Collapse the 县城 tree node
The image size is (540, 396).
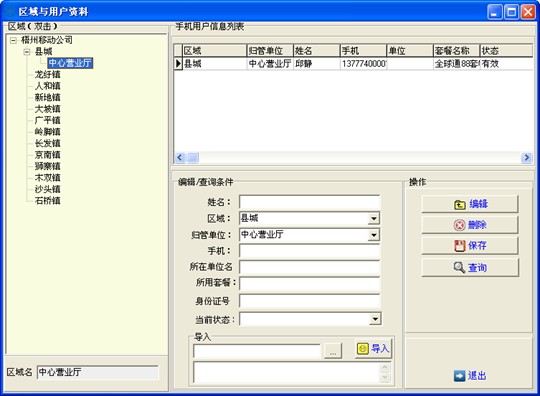pyautogui.click(x=27, y=52)
